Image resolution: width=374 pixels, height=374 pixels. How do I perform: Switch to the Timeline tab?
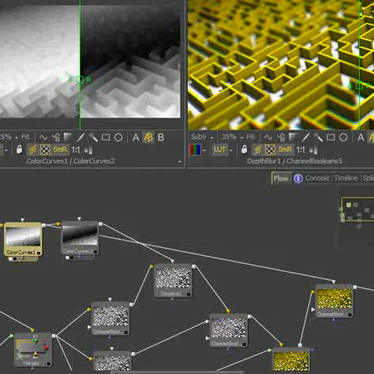coord(346,178)
